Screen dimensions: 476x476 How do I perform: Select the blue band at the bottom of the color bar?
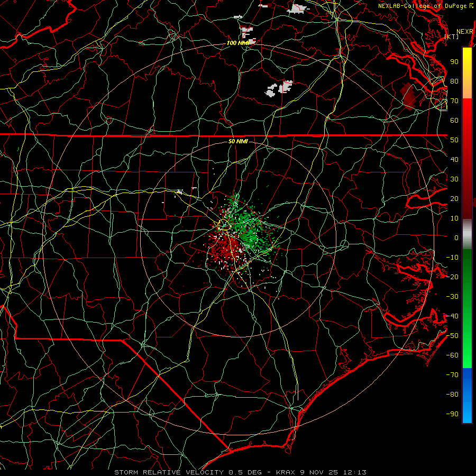pos(467,395)
